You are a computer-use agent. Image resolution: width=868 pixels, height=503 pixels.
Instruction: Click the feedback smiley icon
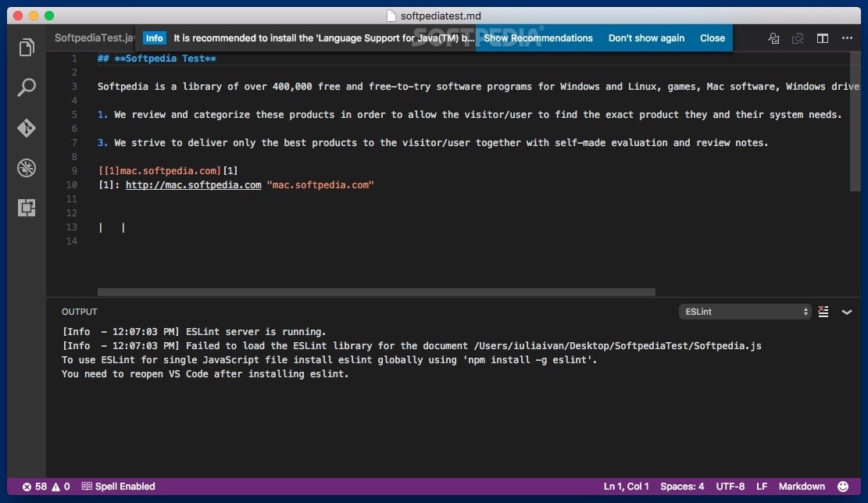(x=843, y=487)
